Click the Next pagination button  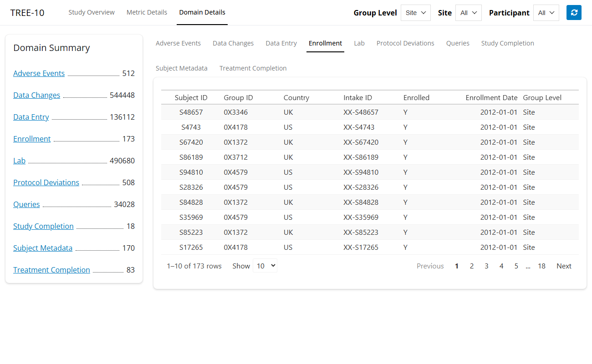(564, 266)
